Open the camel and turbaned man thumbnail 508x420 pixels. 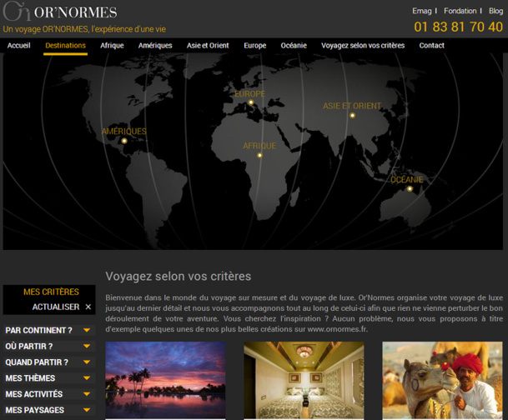pyautogui.click(x=442, y=380)
